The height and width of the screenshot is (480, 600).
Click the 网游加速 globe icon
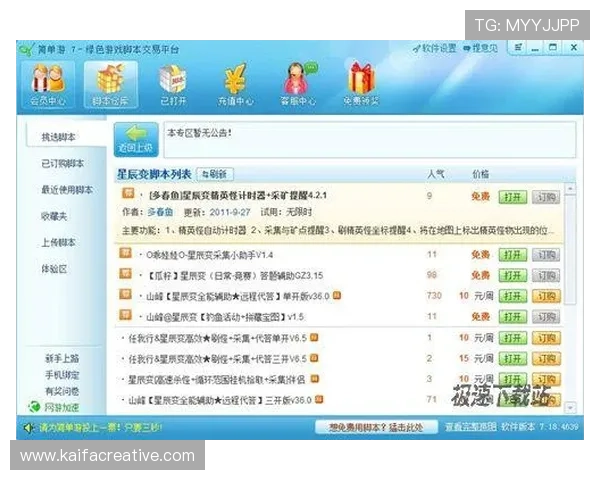pyautogui.click(x=34, y=407)
